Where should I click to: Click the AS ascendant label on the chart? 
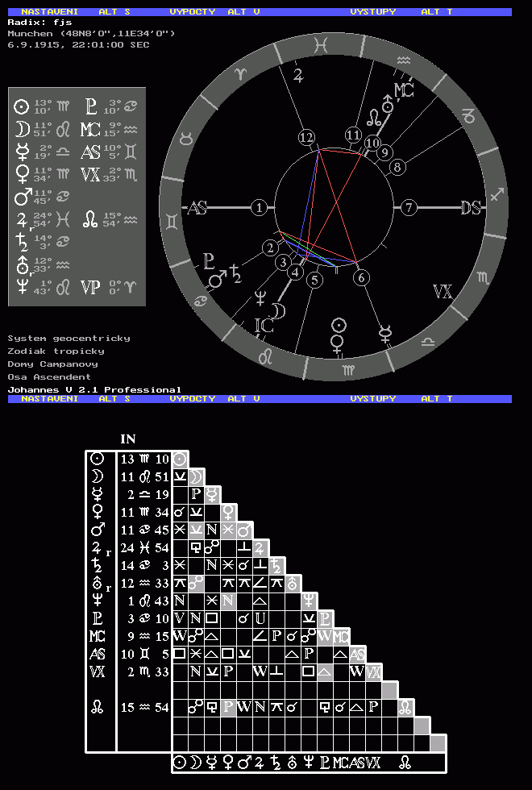pos(197,208)
